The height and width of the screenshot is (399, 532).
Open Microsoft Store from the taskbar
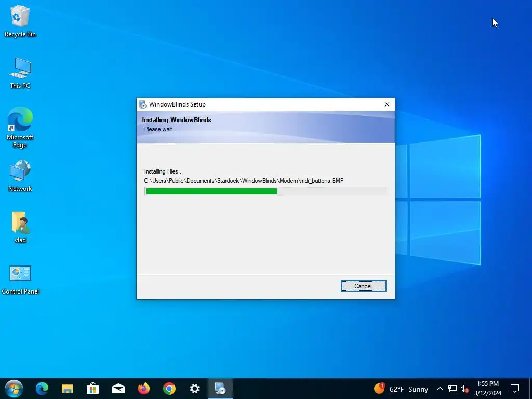92,389
